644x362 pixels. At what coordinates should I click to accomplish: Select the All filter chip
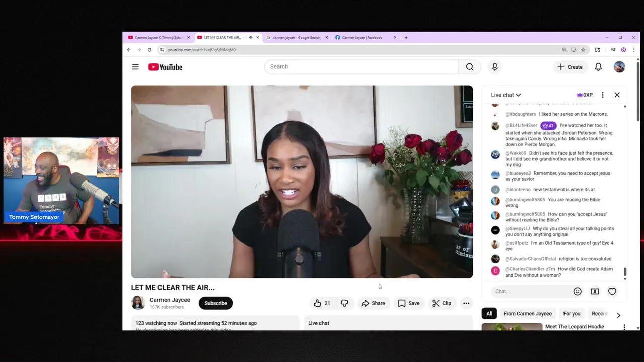coord(489,314)
